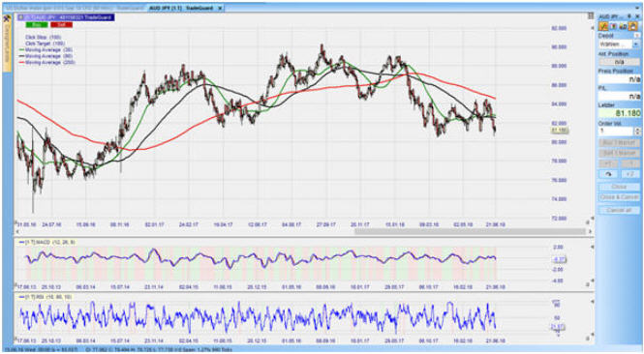Click the reverse position arrow button

point(609,174)
